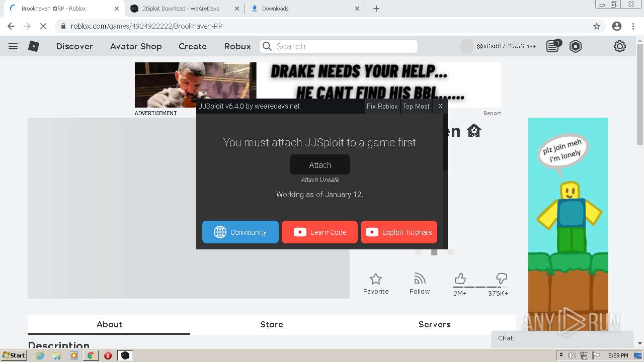Click the @v6sd8721556 username
Screen dimensions: 644x362
point(500,46)
